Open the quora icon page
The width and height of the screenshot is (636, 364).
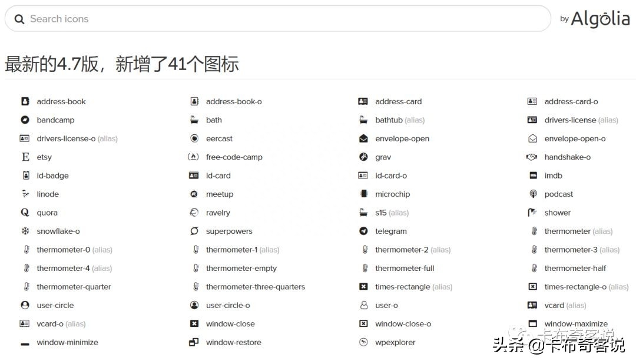tap(47, 212)
